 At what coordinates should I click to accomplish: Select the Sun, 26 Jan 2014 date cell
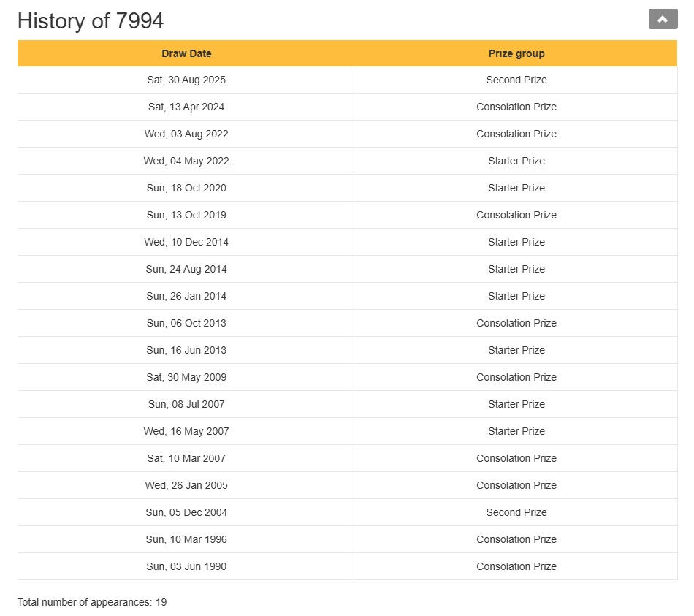186,296
